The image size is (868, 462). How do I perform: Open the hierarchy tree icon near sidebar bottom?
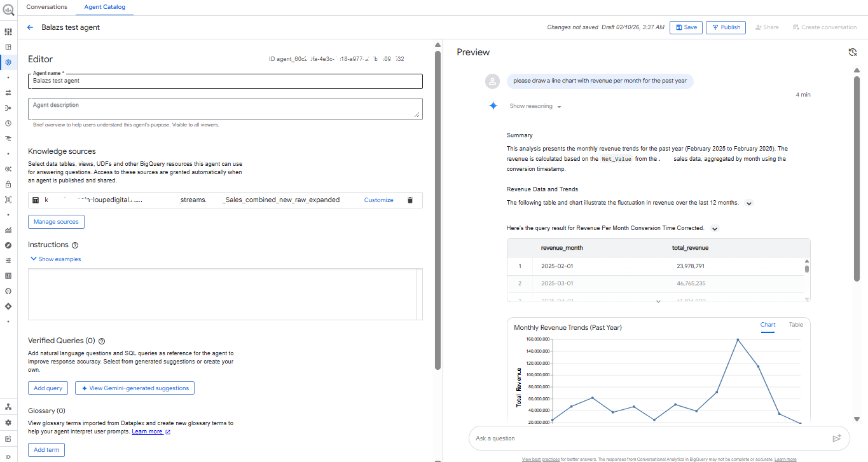click(8, 407)
